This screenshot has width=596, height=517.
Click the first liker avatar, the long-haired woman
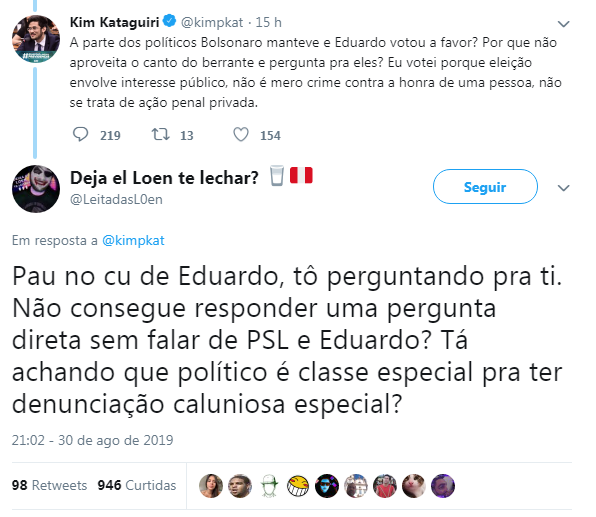[x=211, y=486]
